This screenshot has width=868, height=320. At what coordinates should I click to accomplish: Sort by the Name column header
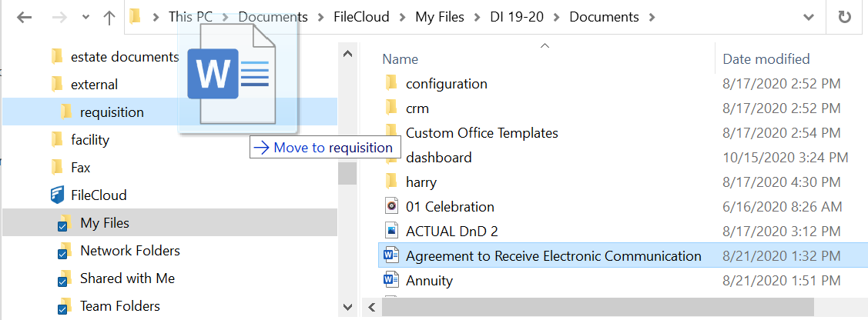point(400,59)
